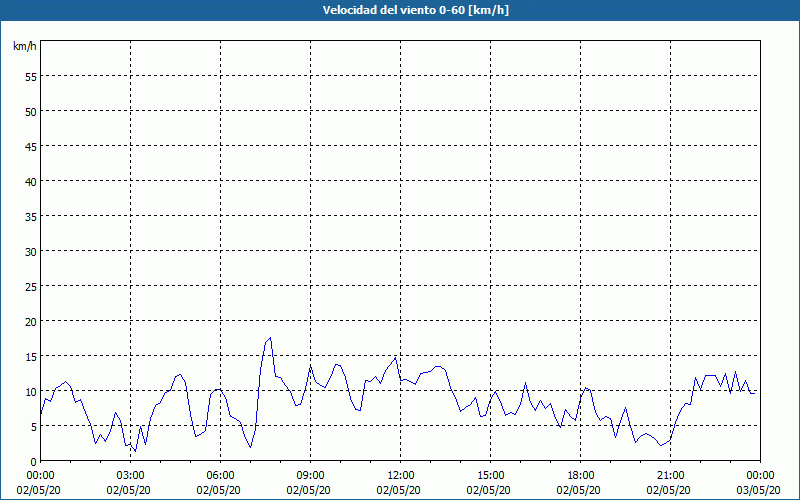Click the highest wind speed peak near 07:30

point(270,338)
